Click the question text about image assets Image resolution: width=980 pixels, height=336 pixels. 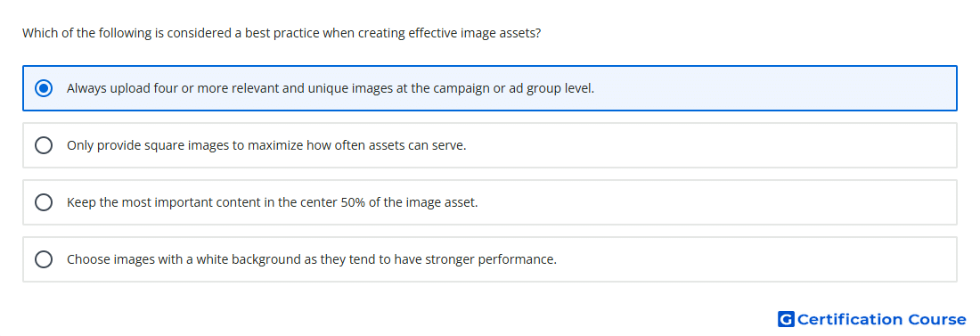[x=282, y=33]
